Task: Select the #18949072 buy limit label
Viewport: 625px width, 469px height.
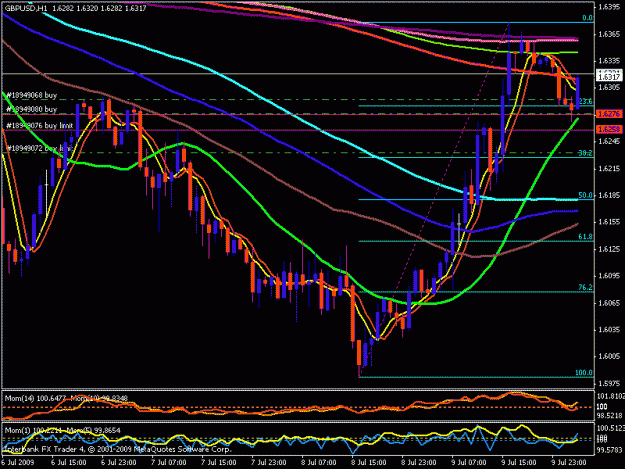Action: (40, 148)
